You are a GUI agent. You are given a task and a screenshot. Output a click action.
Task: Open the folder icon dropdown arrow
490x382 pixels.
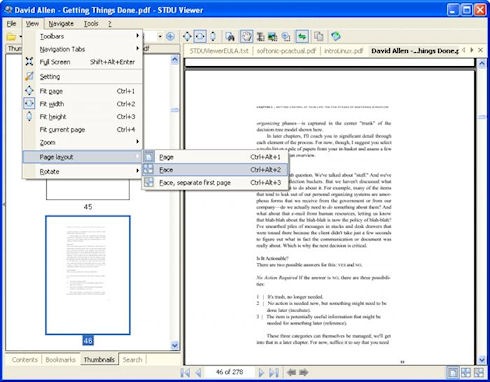21,37
